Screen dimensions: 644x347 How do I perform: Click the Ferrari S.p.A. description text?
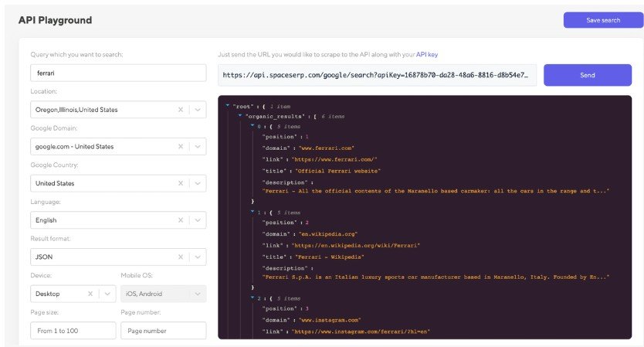pos(436,277)
